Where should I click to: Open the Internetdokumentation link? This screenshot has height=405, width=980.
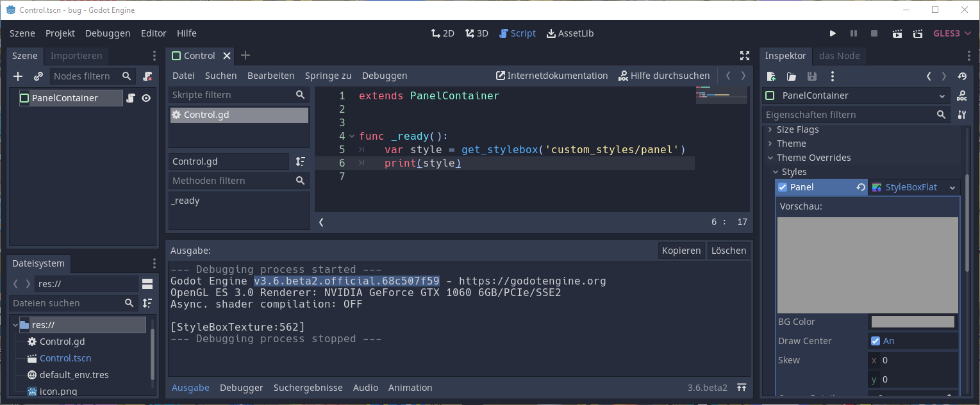(551, 75)
